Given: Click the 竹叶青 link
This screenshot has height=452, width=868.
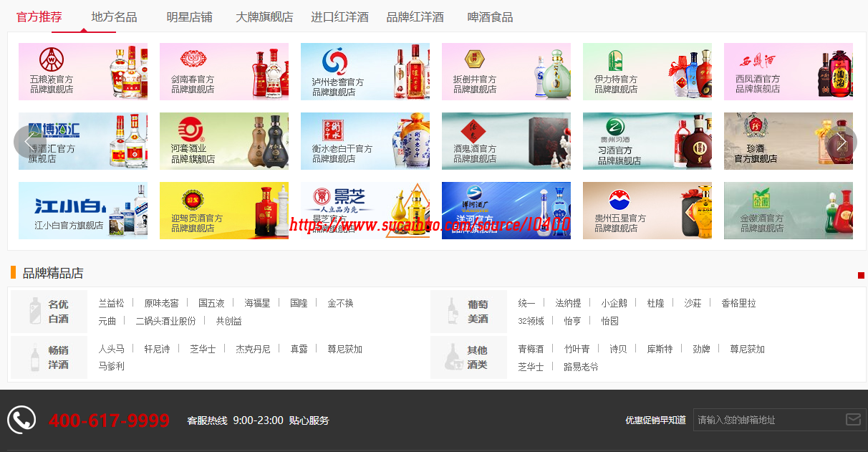Looking at the screenshot, I should click(577, 349).
